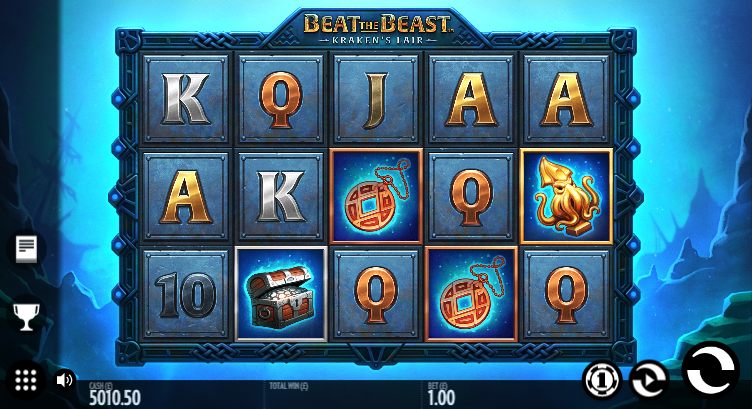Select the gold A tile in the first column
The width and height of the screenshot is (752, 409).
tap(185, 196)
